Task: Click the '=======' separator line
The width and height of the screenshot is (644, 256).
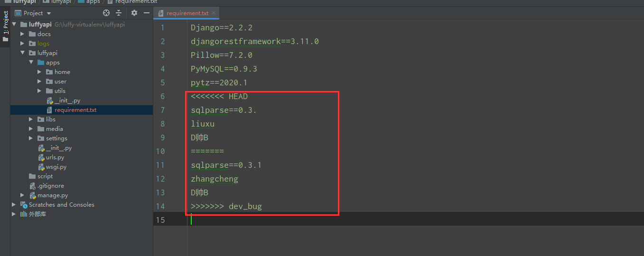Action: 207,151
